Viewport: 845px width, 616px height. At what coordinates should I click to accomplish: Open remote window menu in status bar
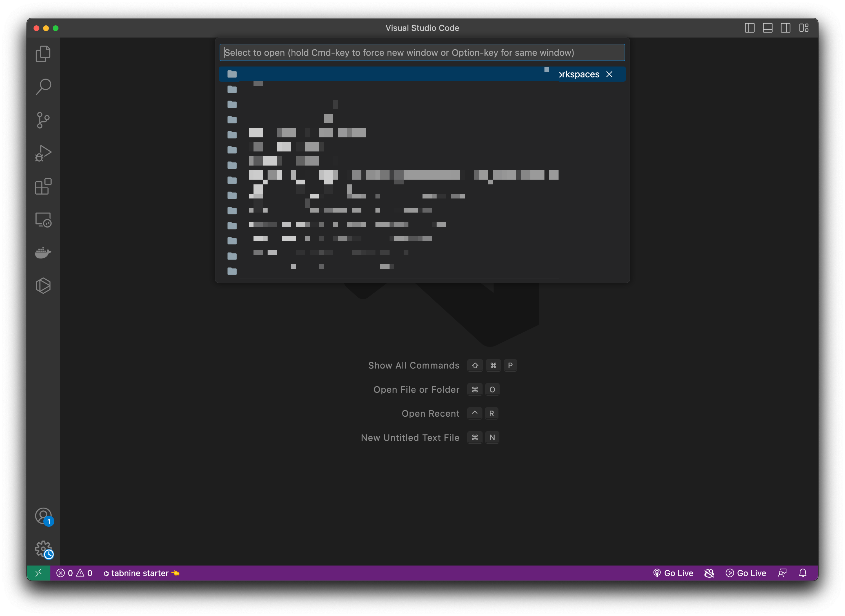coord(38,573)
